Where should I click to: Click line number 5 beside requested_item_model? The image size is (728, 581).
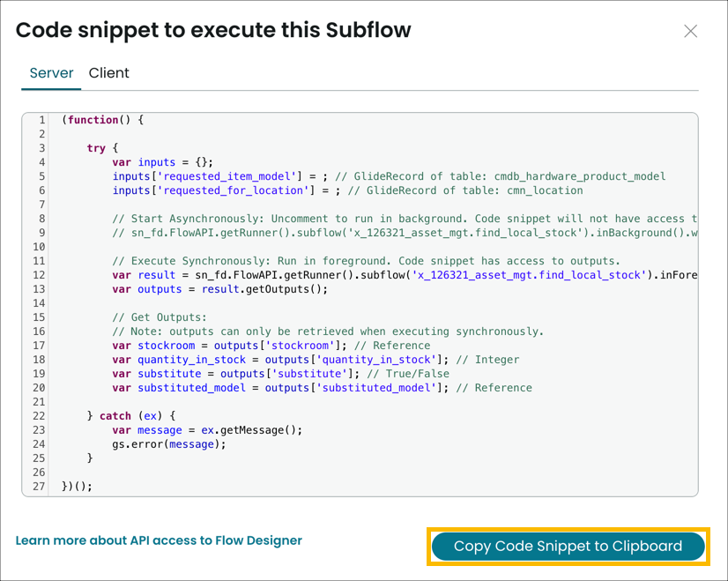point(41,175)
